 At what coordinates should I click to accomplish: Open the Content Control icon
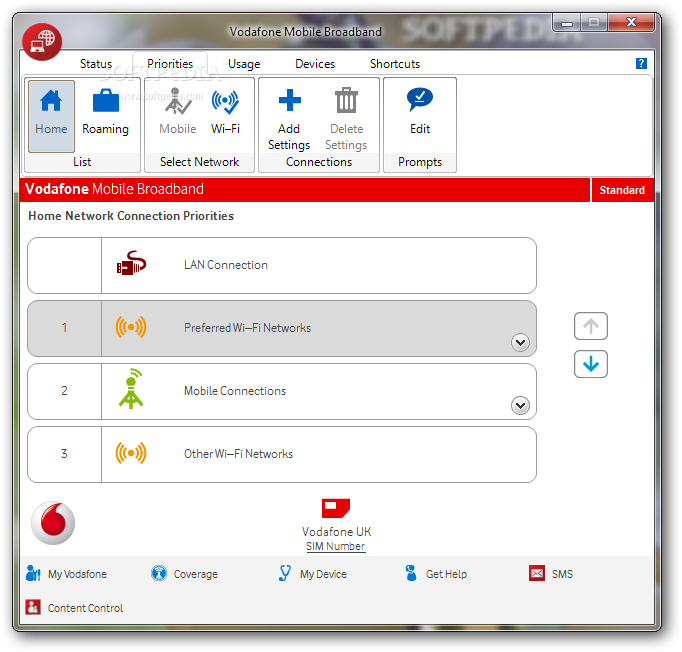coord(33,607)
